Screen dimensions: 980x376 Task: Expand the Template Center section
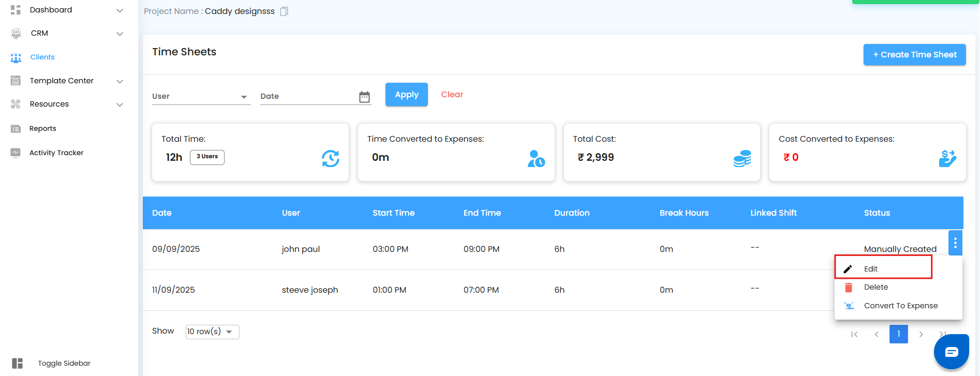(x=120, y=81)
